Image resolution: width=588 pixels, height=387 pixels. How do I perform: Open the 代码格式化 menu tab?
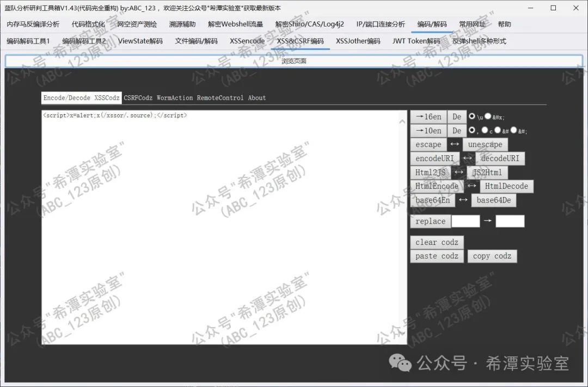(88, 24)
